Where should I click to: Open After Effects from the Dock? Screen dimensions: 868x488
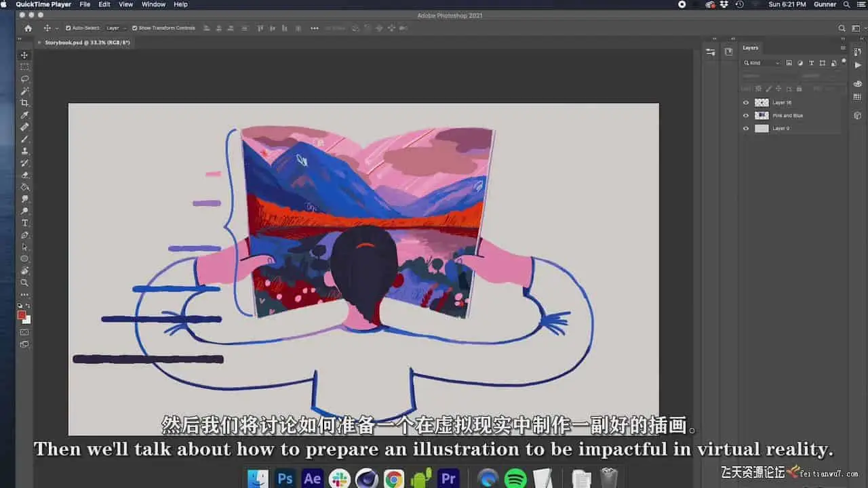point(313,479)
